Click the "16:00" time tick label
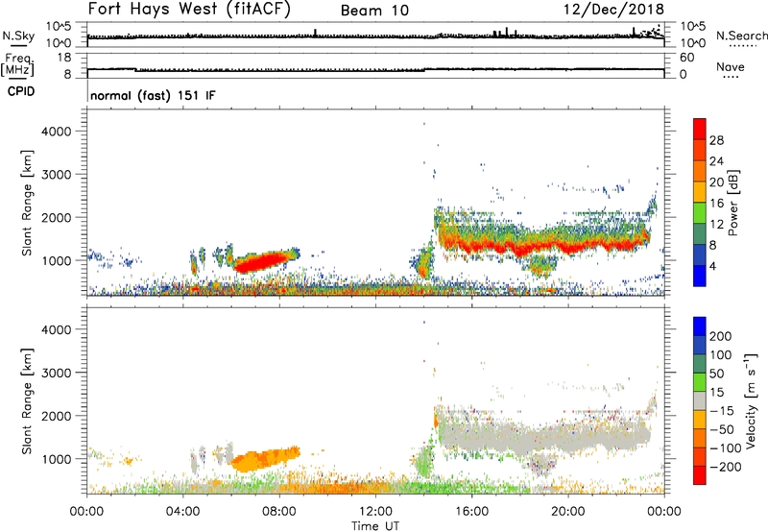 pos(471,512)
